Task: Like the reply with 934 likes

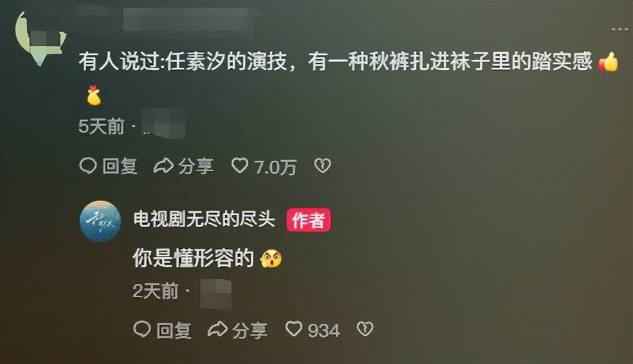Action: click(x=313, y=330)
